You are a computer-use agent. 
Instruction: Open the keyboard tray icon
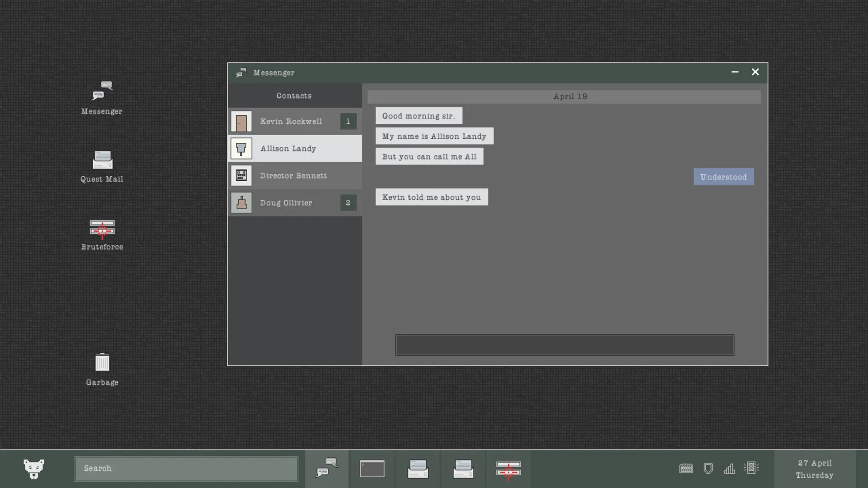(x=686, y=469)
